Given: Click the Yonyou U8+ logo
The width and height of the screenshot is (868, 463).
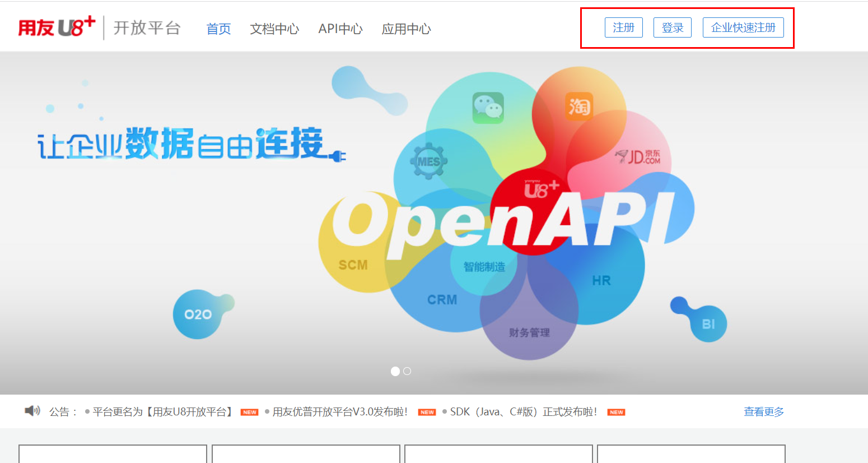Looking at the screenshot, I should (x=57, y=27).
